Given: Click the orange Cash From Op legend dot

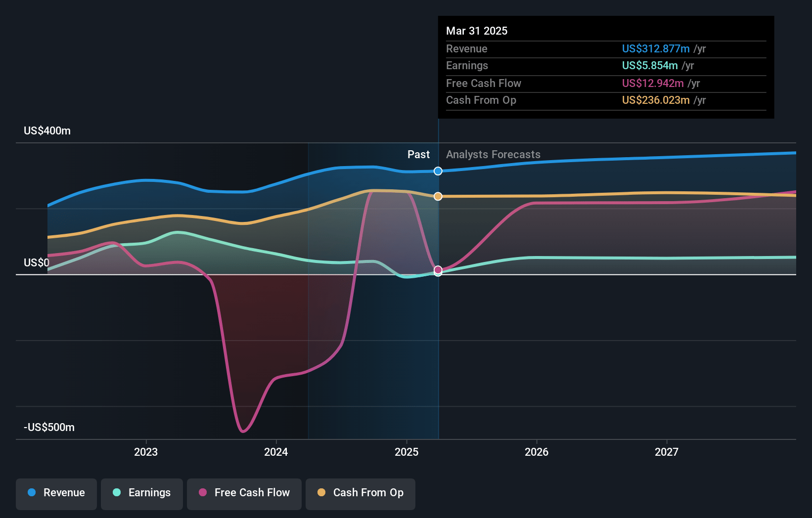Looking at the screenshot, I should point(321,492).
